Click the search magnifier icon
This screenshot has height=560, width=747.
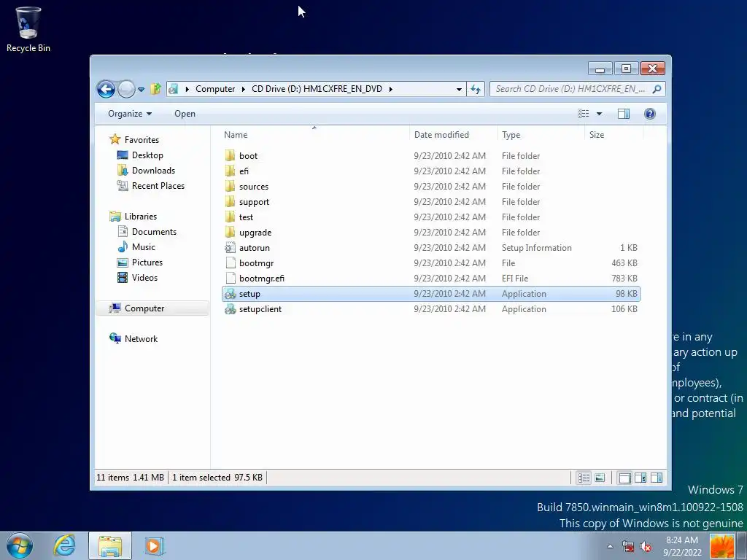(657, 88)
